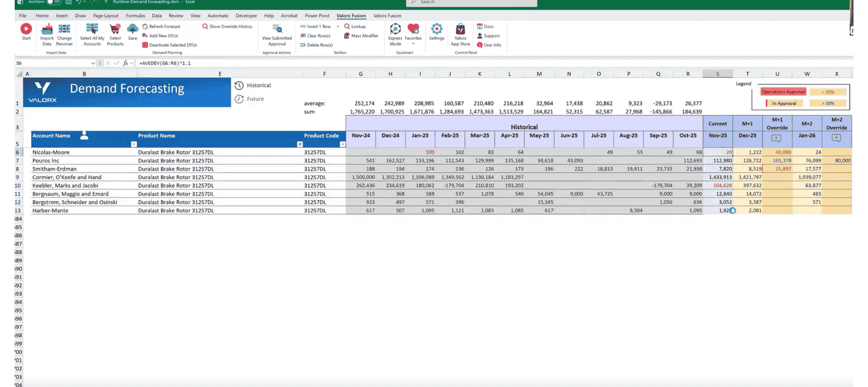Click the Pouros Inc account cell
868x387 pixels.
click(84, 161)
